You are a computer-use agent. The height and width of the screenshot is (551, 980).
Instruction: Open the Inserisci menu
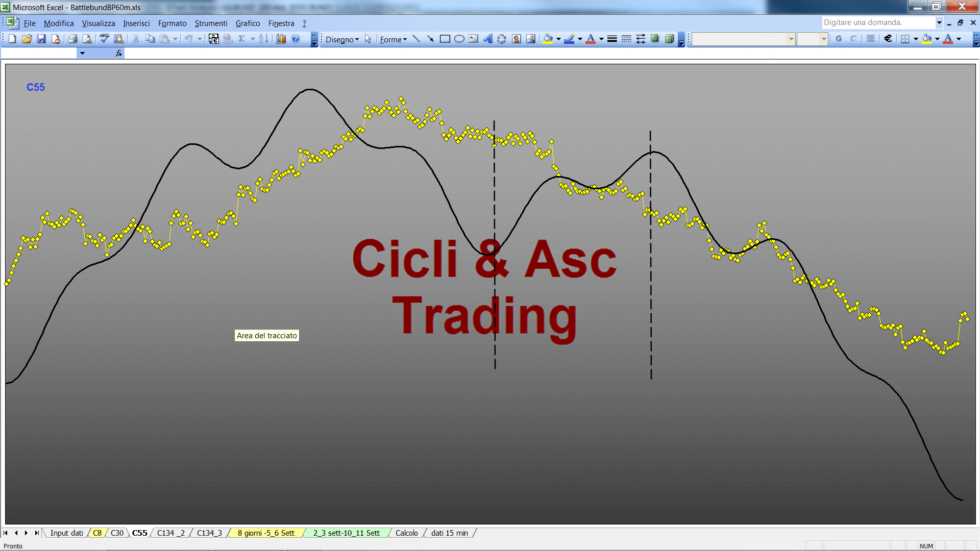(x=136, y=23)
